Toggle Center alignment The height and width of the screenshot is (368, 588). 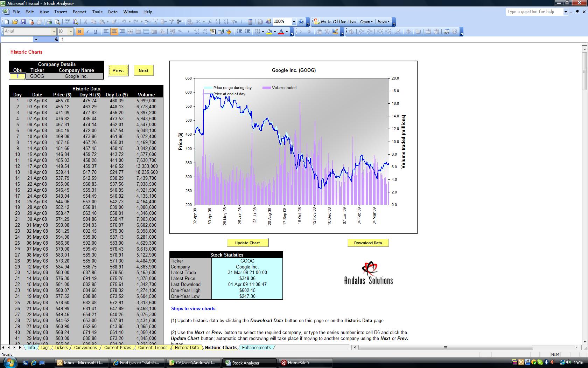pyautogui.click(x=114, y=32)
